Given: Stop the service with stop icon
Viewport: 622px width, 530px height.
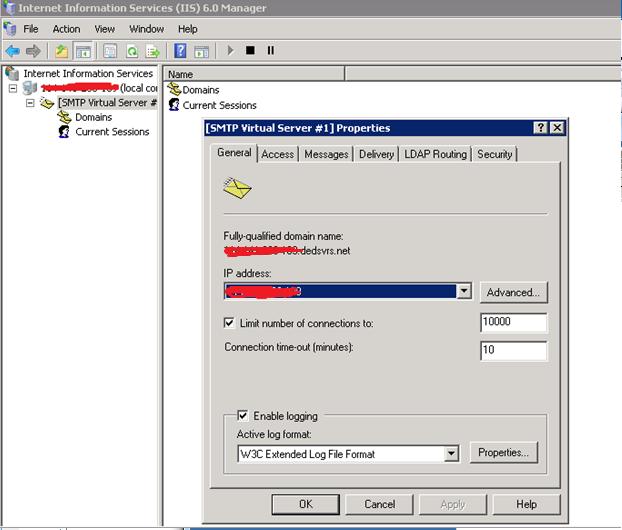Looking at the screenshot, I should pyautogui.click(x=250, y=50).
